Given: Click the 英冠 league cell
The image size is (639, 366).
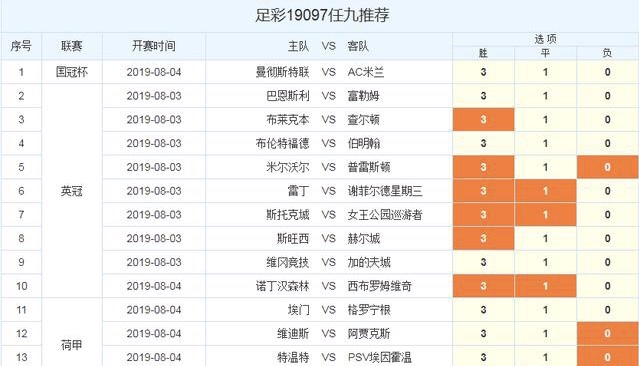Looking at the screenshot, I should [x=72, y=191].
